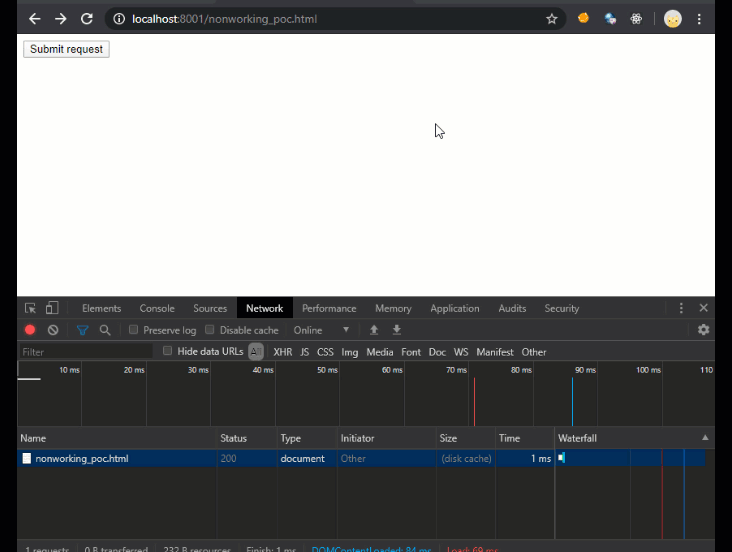Sort by the Size column header
This screenshot has width=732, height=552.
(x=465, y=438)
